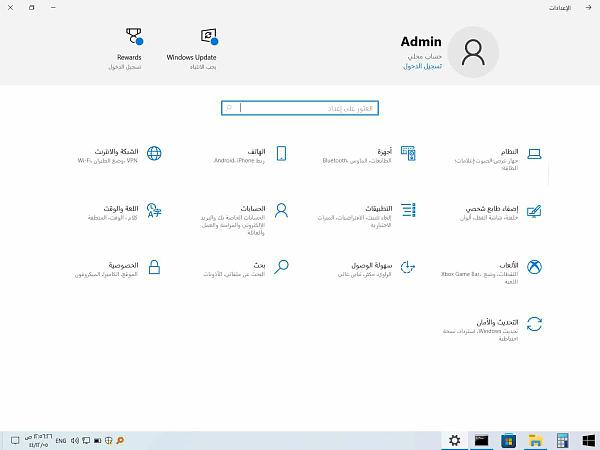
Task: Focus the settings search input field
Action: 300,108
